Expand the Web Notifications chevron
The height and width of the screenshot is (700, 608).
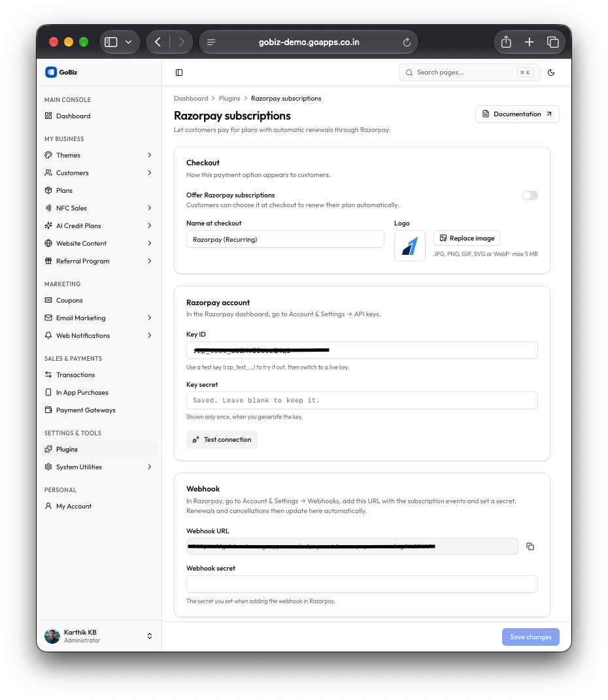(x=150, y=336)
